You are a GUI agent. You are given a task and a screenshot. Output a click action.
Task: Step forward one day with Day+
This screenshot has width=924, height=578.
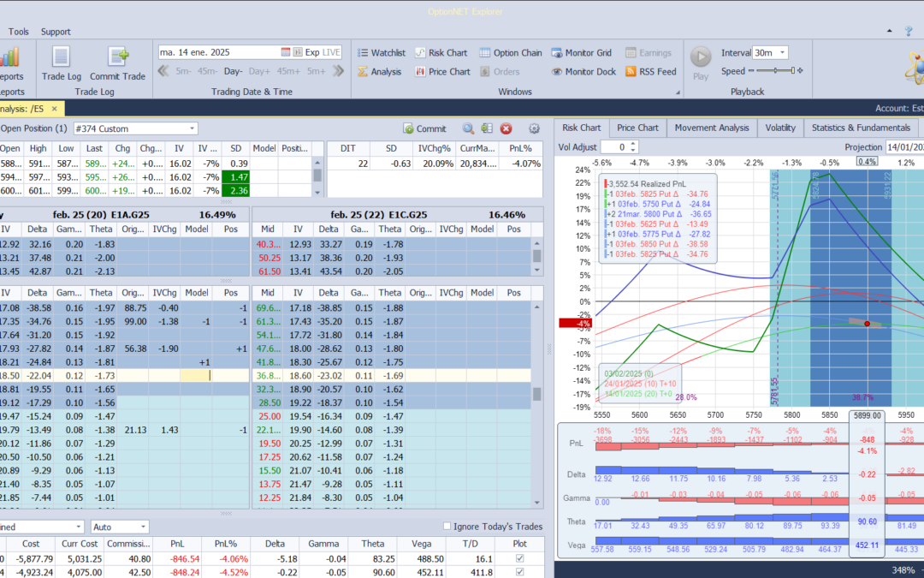pyautogui.click(x=259, y=71)
